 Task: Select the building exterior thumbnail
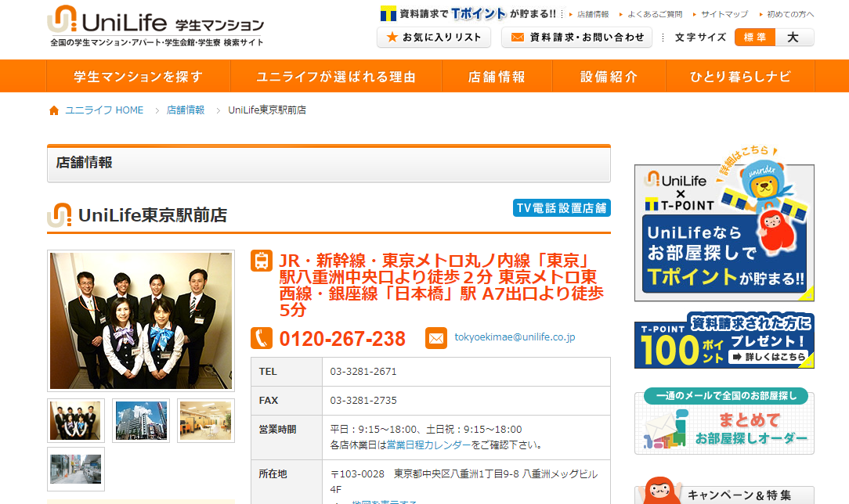[x=141, y=421]
